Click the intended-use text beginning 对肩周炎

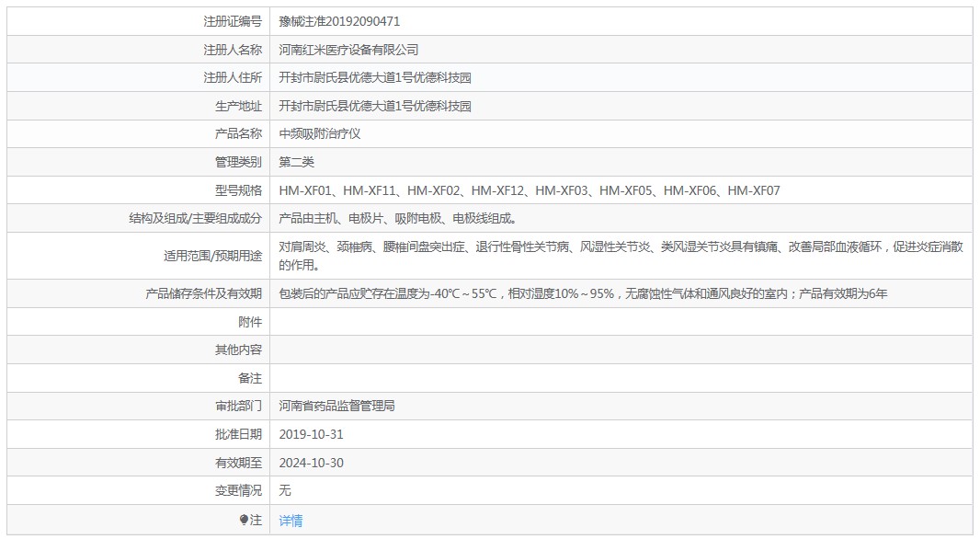[x=621, y=256]
